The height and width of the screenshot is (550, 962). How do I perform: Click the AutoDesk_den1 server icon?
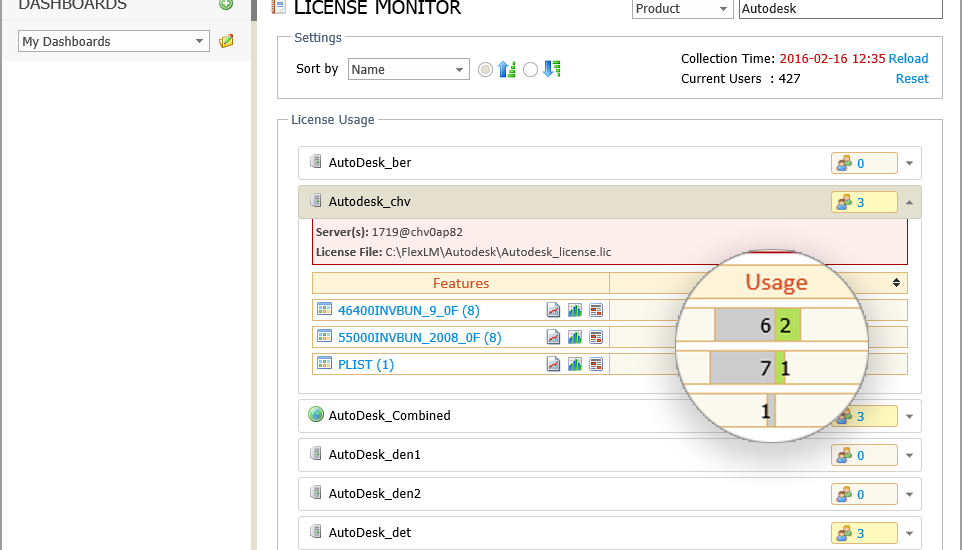click(315, 454)
